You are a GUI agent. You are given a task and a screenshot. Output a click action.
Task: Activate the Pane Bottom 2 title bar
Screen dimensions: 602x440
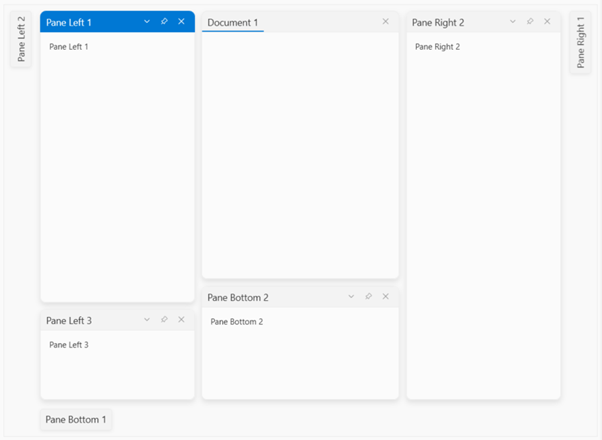coord(300,297)
